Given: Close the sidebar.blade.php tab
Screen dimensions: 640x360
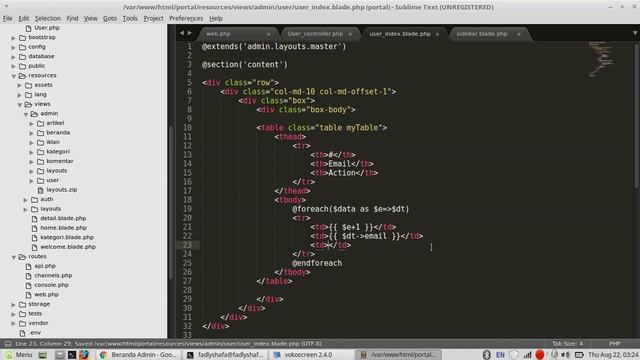Looking at the screenshot, I should pyautogui.click(x=519, y=34).
